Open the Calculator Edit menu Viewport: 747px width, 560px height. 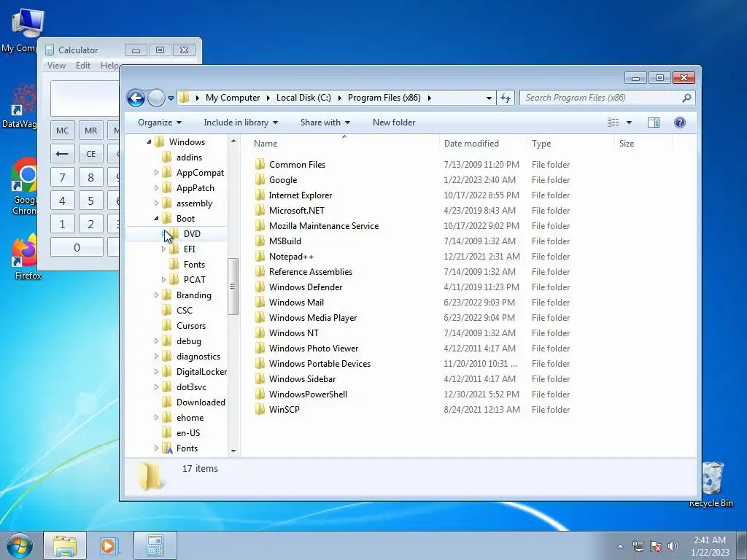[x=83, y=66]
